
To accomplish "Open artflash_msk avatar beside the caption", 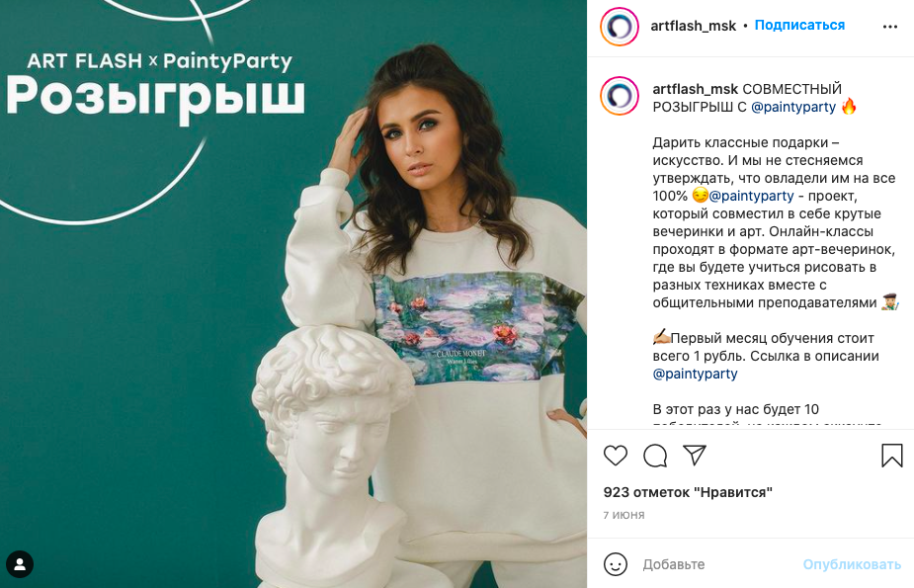I will pyautogui.click(x=620, y=96).
